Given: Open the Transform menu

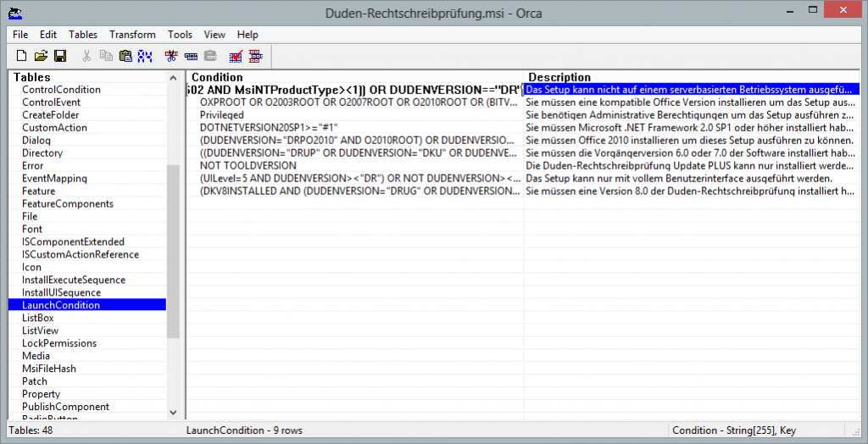Looking at the screenshot, I should click(132, 35).
